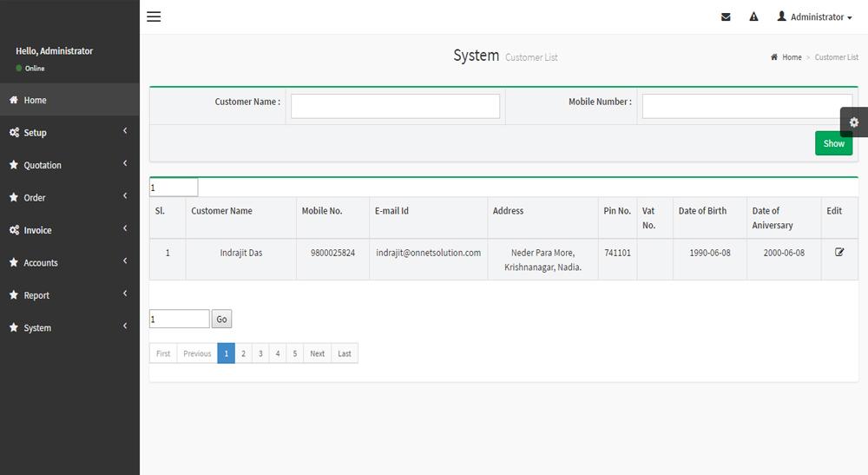This screenshot has height=475, width=868.
Task: Select Quotation menu item
Action: [x=69, y=165]
